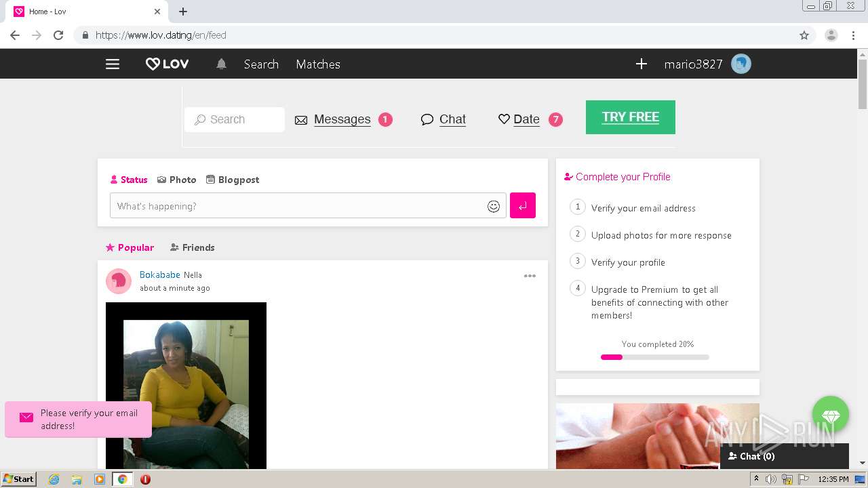Open the hamburger menu

(x=113, y=64)
